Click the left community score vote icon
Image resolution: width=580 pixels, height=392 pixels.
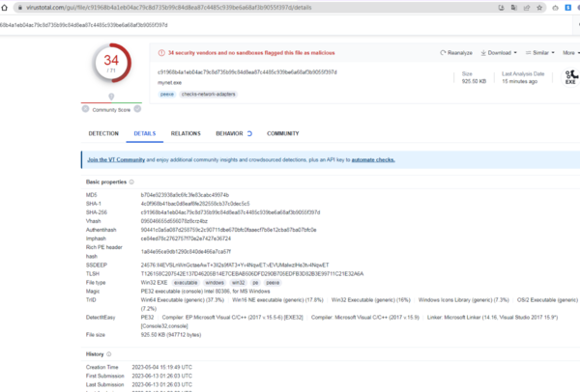(x=85, y=109)
